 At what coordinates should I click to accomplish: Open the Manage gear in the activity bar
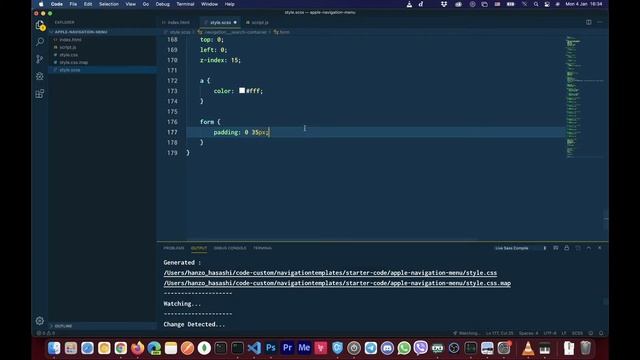coord(40,321)
